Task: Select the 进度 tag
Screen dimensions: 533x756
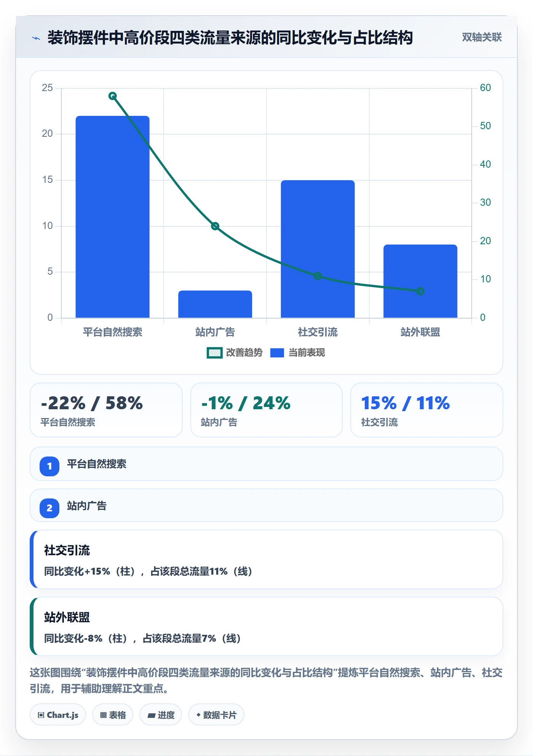Action: tap(161, 715)
